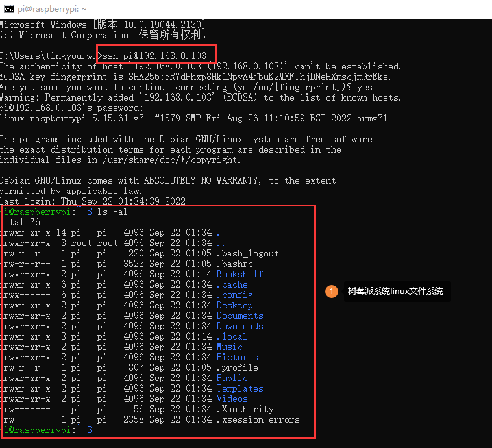The width and height of the screenshot is (492, 448).
Task: Click the 'Warning: Permanently added' line
Action: pos(201,97)
